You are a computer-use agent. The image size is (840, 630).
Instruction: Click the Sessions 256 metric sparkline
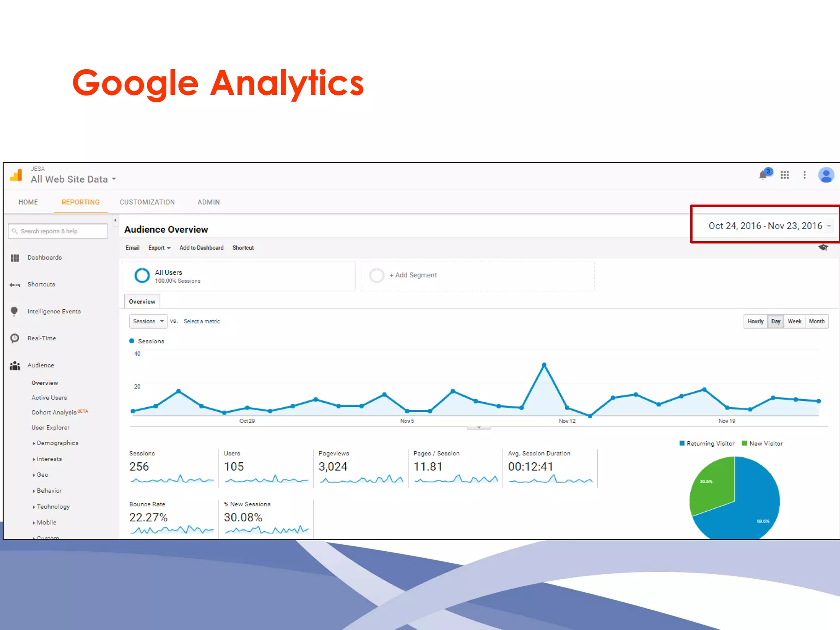pos(172,479)
